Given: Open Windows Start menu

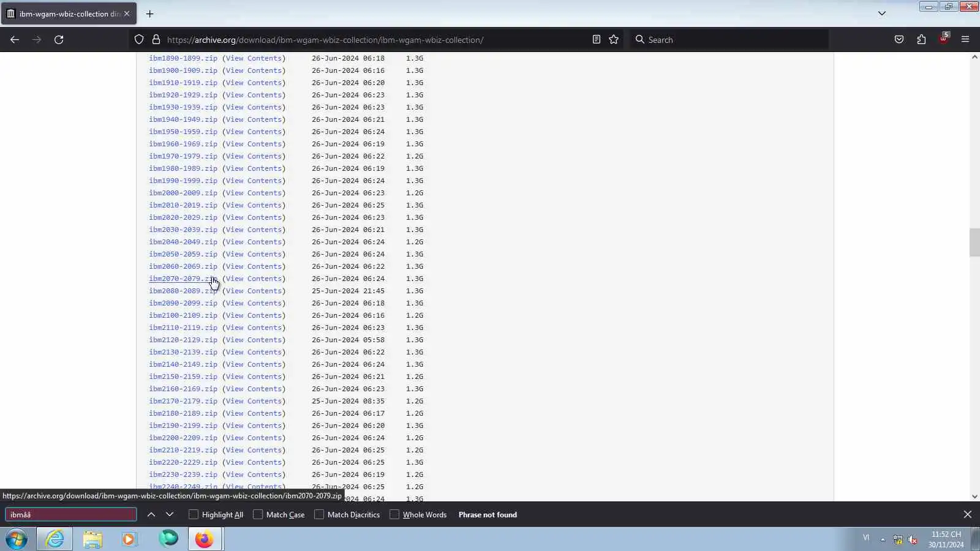Looking at the screenshot, I should [17, 539].
